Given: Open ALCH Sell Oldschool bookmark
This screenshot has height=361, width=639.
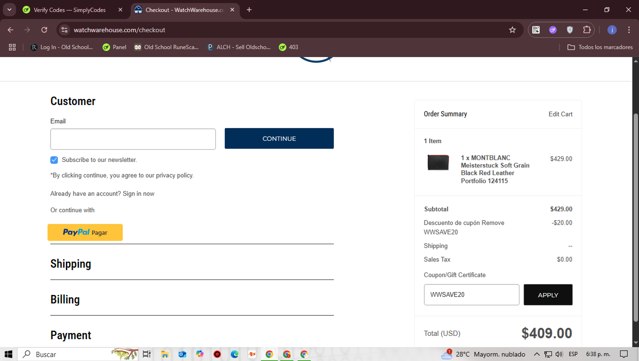Looking at the screenshot, I should point(238,47).
